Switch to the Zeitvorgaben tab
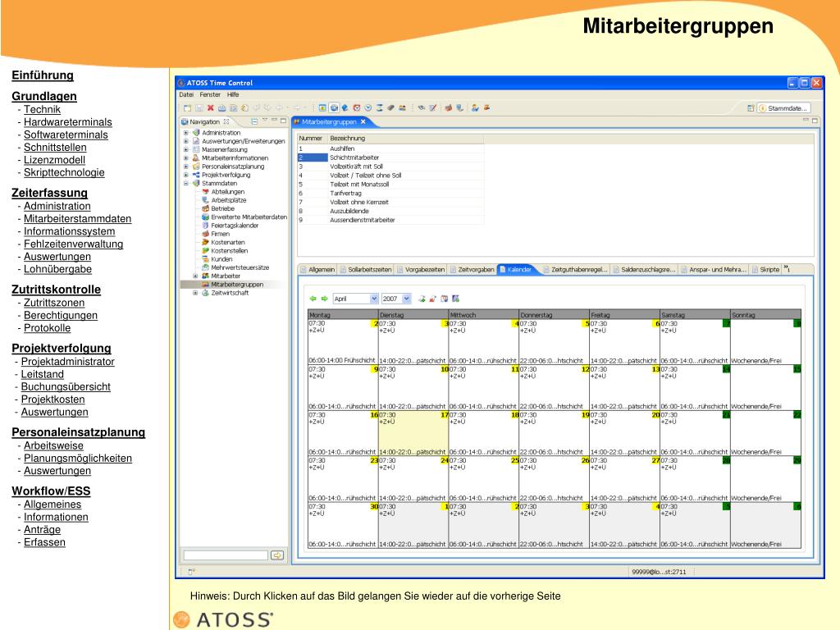Viewport: 840px width, 630px height. click(x=472, y=269)
